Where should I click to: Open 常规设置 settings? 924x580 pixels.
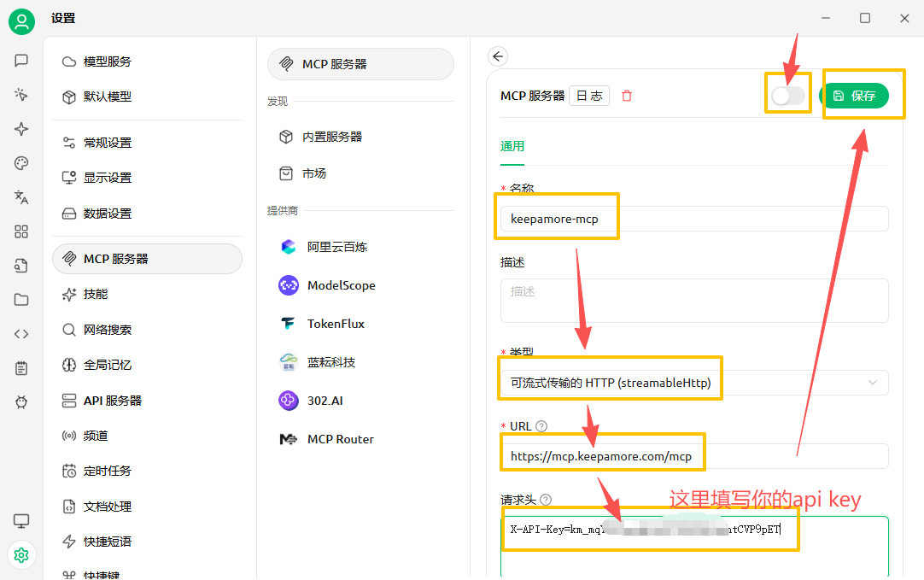tap(148, 143)
